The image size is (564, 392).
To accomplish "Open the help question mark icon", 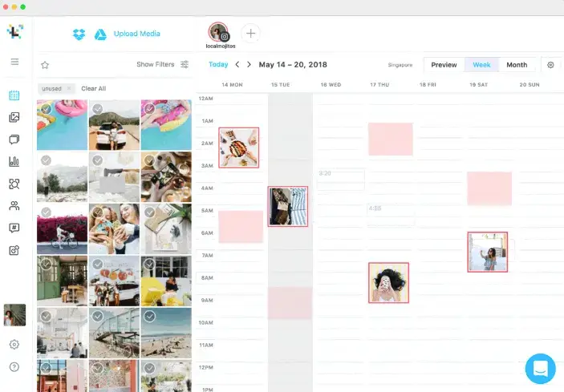I will (x=14, y=367).
